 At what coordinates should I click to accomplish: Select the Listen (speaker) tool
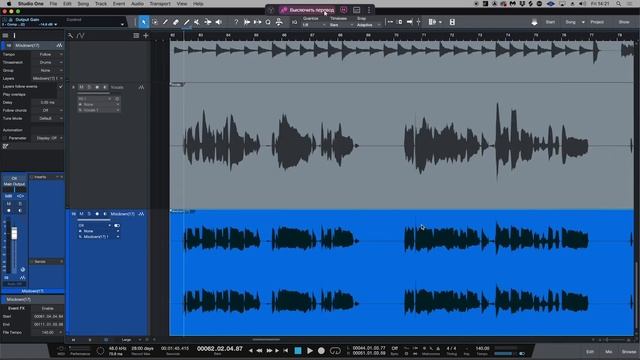point(219,22)
